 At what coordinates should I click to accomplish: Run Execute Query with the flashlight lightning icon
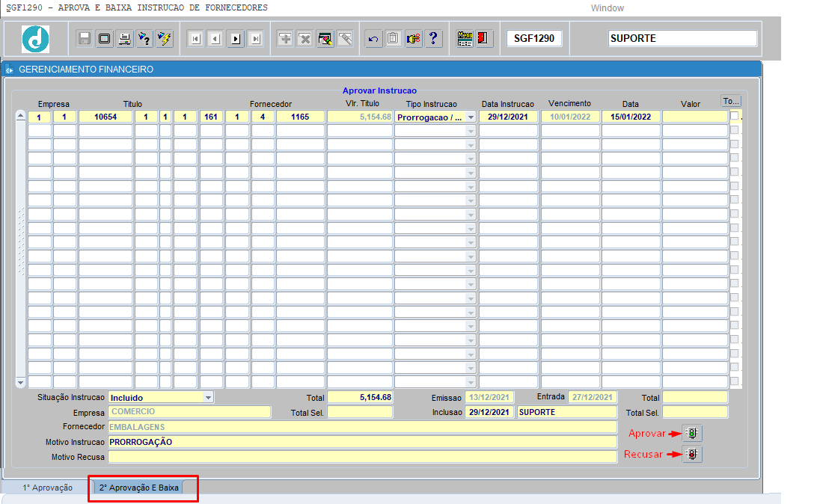click(165, 39)
